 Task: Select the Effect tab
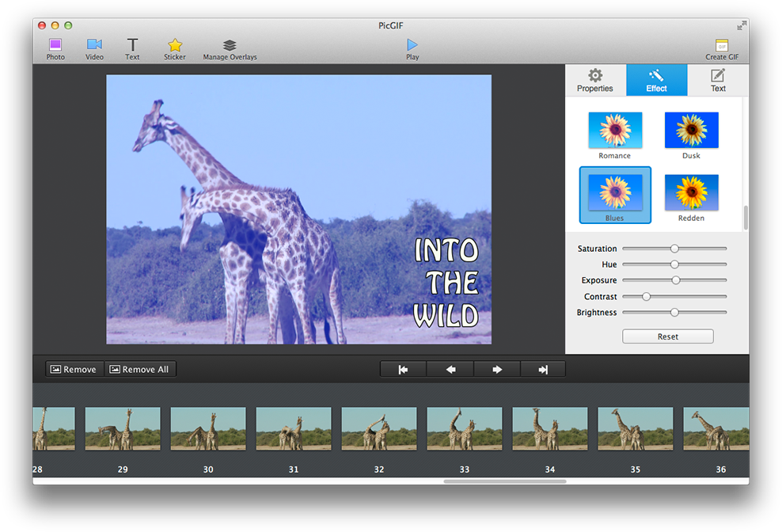click(656, 80)
